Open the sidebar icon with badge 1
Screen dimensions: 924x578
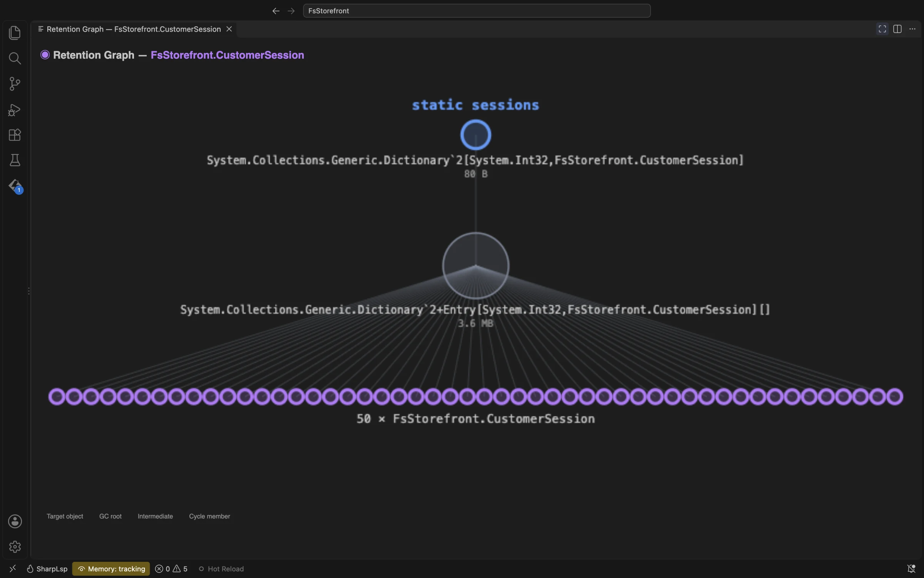(15, 186)
